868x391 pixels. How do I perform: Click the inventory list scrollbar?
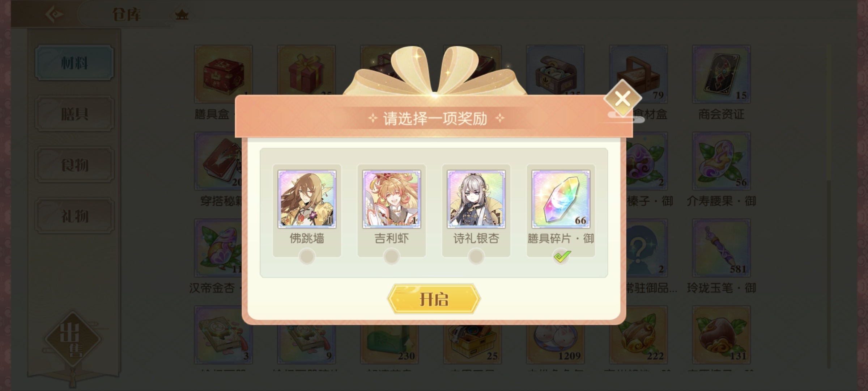tap(829, 206)
